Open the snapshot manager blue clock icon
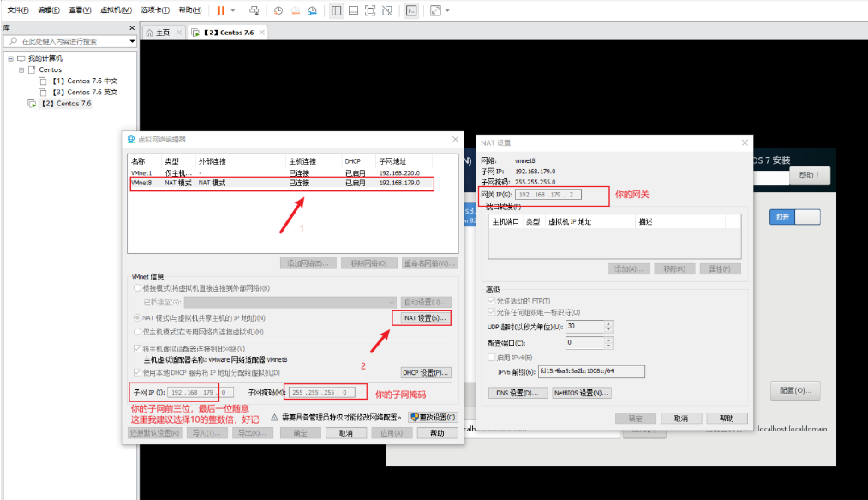868x500 pixels. [313, 10]
